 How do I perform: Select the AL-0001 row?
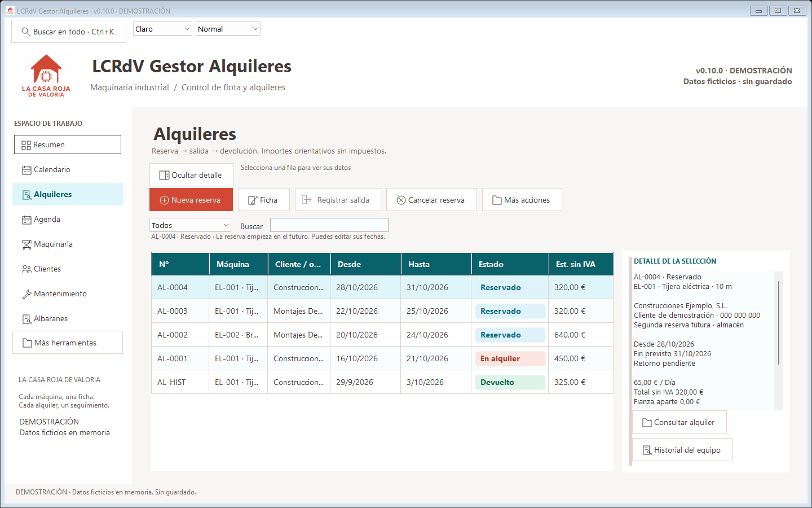(382, 358)
